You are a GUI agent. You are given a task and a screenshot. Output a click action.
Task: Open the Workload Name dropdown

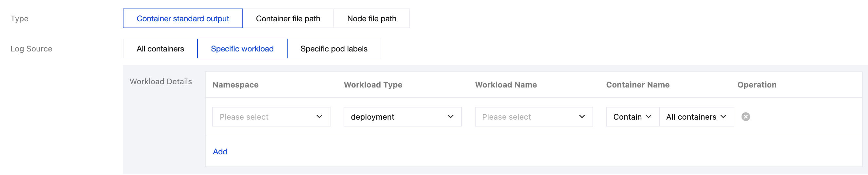pos(533,117)
